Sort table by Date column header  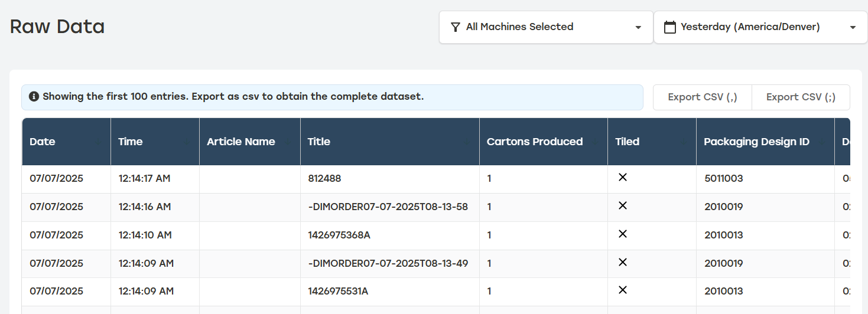[43, 142]
